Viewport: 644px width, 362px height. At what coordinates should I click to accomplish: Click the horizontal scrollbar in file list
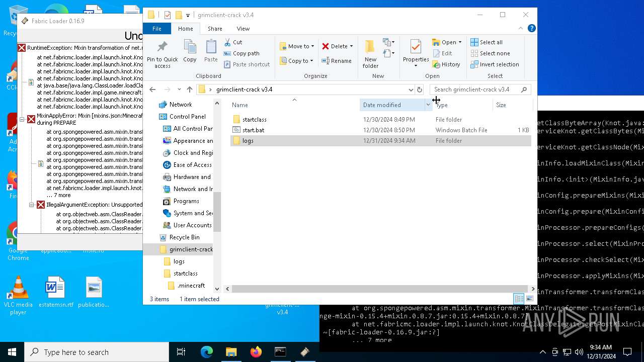tap(379, 289)
